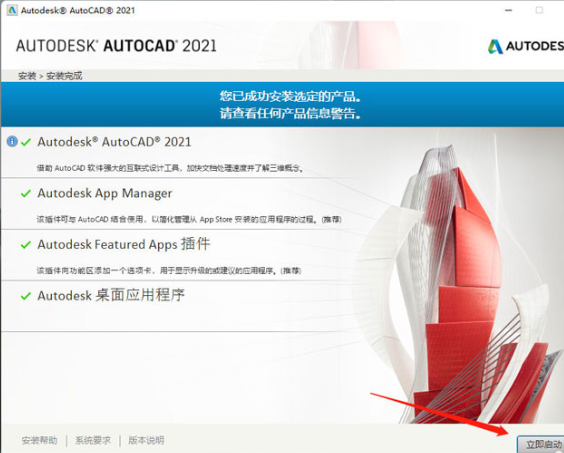Launch AutoCAD with the 立即启动 button

(541, 444)
